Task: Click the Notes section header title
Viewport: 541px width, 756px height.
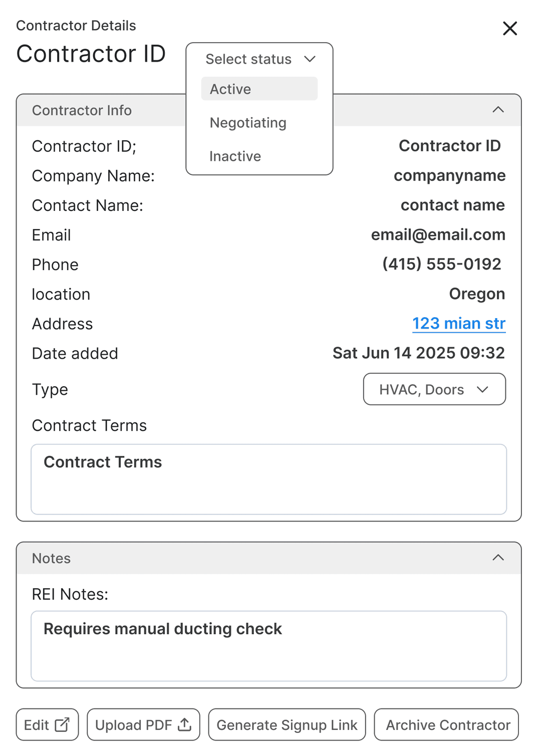Action: tap(51, 558)
